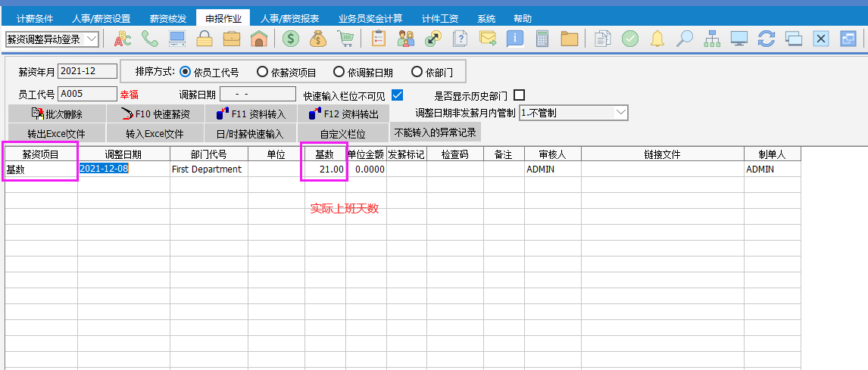Click the 不能转入的异常记录 button

coord(436,132)
